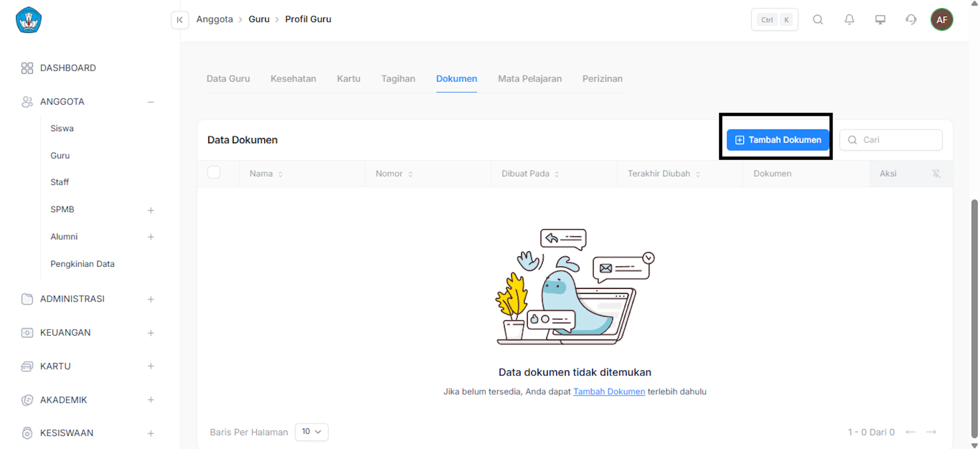This screenshot has height=449, width=980.
Task: Click Tambah Dokumen link in empty state
Action: tap(609, 392)
